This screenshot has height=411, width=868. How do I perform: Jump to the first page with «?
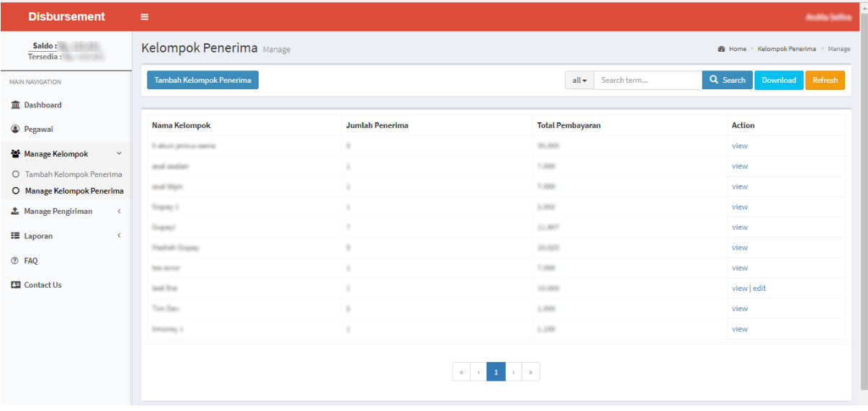(461, 372)
